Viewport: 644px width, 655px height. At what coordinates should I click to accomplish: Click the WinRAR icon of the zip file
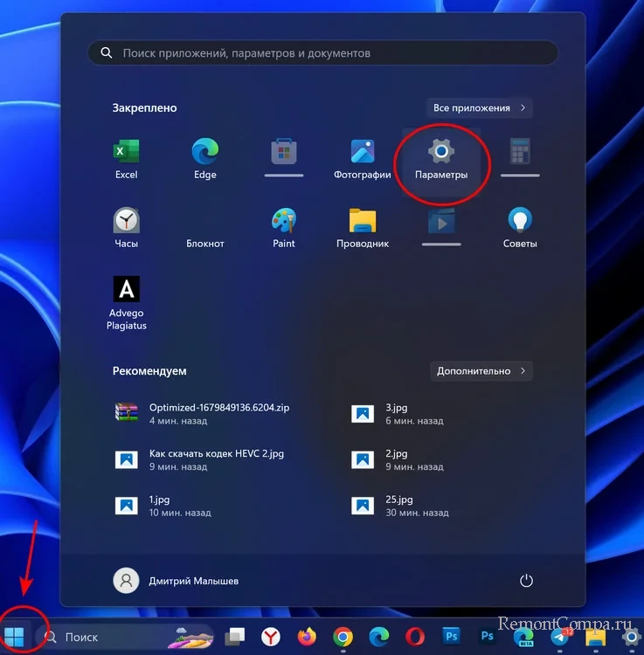[126, 412]
